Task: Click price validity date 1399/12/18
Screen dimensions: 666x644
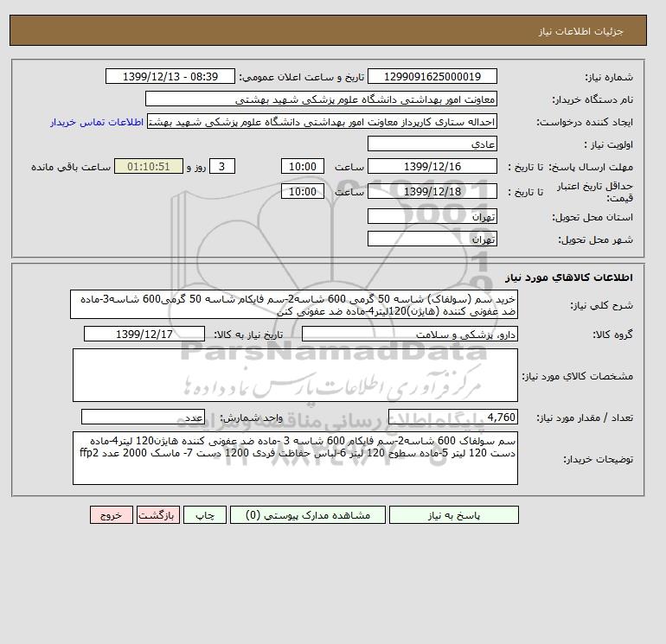Action: click(432, 191)
